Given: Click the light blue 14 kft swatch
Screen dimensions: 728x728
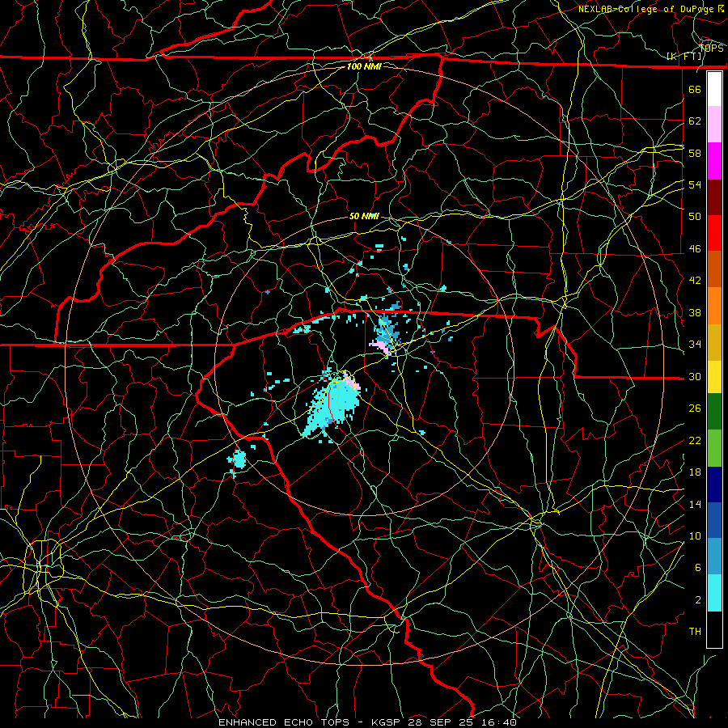Looking at the screenshot, I should (714, 557).
